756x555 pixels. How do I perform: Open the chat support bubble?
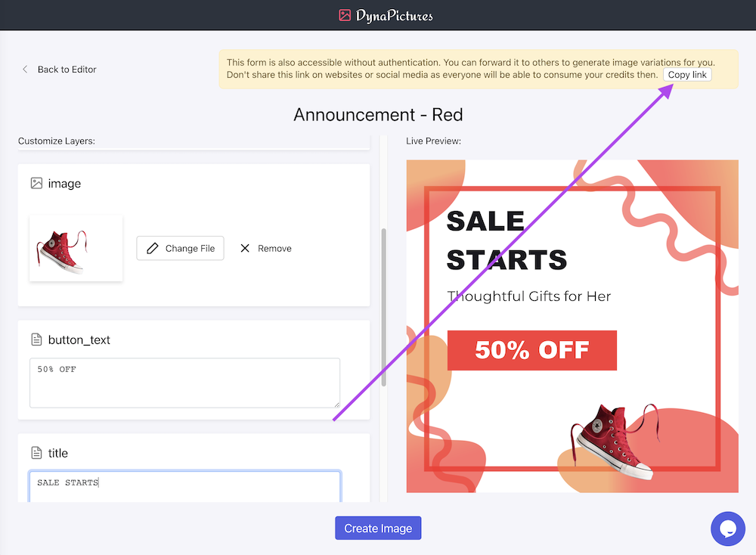[728, 529]
